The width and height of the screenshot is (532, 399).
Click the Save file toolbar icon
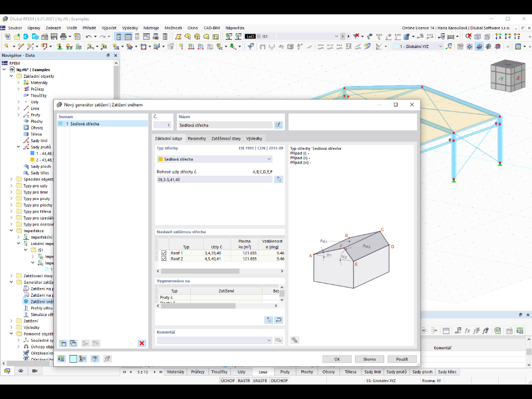click(x=54, y=36)
